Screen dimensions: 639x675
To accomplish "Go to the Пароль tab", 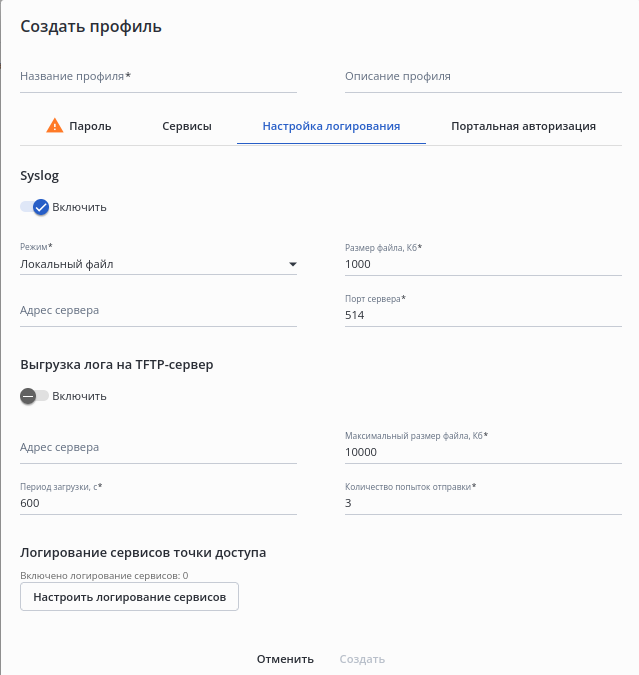I will click(89, 127).
